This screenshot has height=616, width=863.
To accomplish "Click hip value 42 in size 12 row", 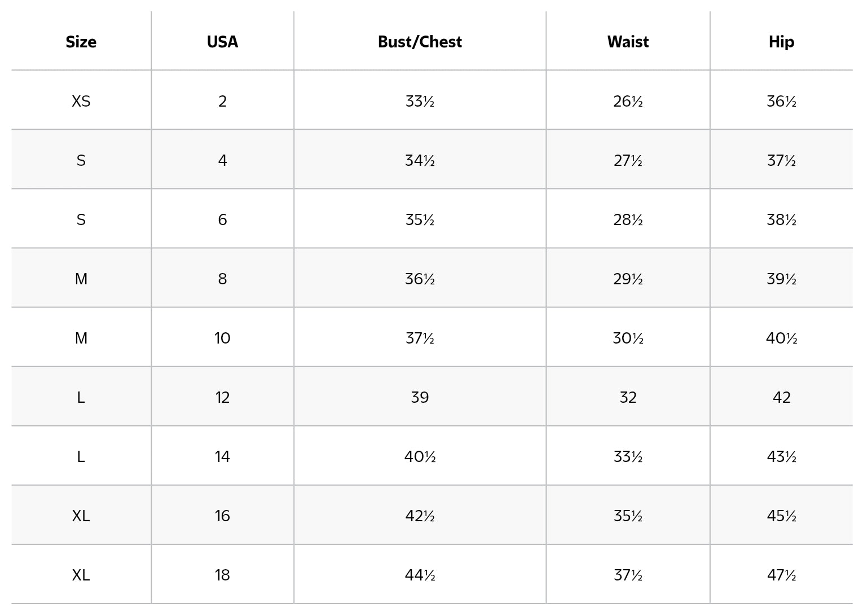I will [781, 397].
